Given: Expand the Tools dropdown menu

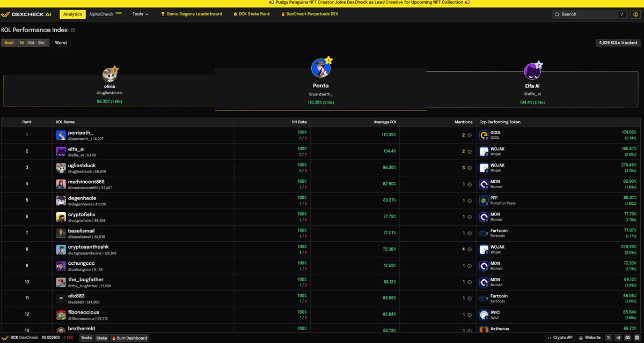Looking at the screenshot, I should click(x=141, y=14).
